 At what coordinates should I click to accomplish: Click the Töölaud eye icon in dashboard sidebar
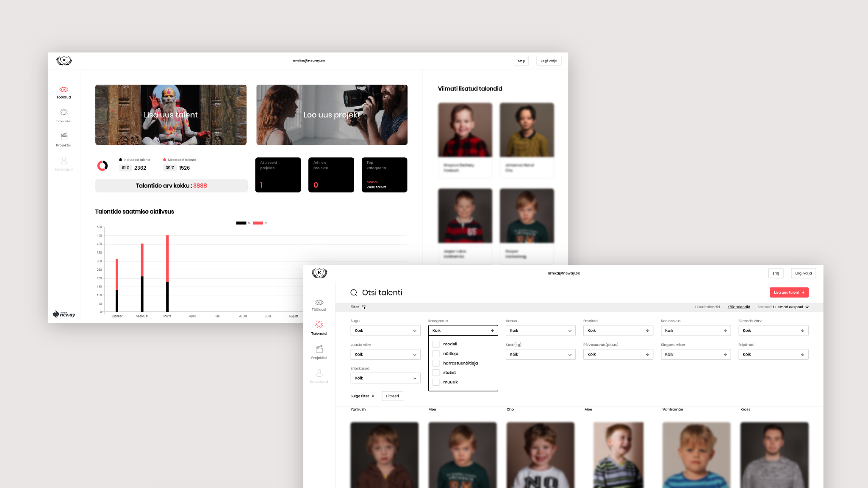(64, 90)
